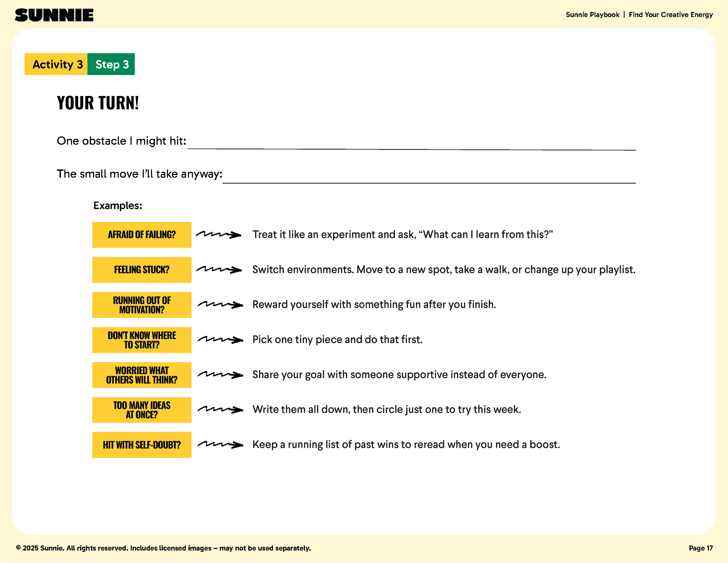Click the Page 17 footer number
Viewport: 728px width, 563px height.
click(x=701, y=548)
